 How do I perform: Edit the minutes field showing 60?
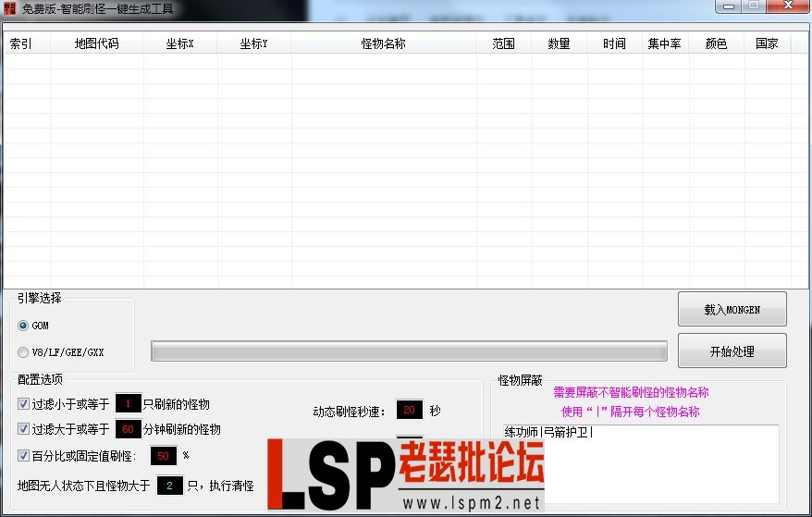pos(128,429)
